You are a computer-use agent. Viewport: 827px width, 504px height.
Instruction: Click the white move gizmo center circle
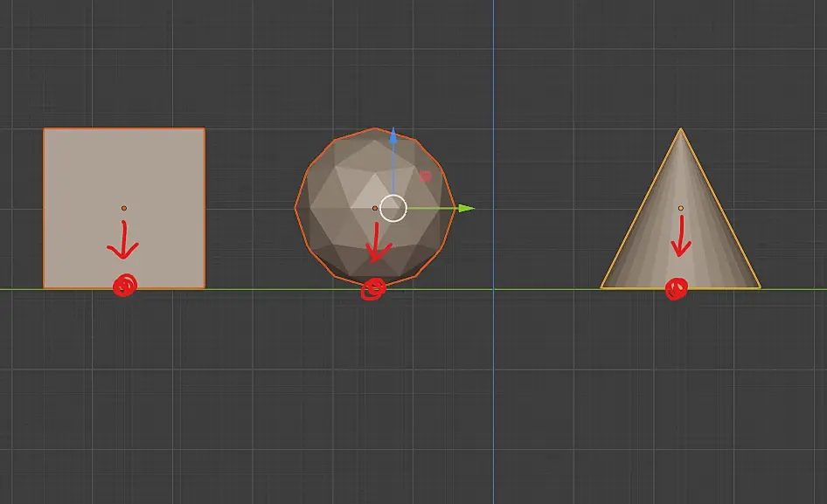[x=393, y=208]
